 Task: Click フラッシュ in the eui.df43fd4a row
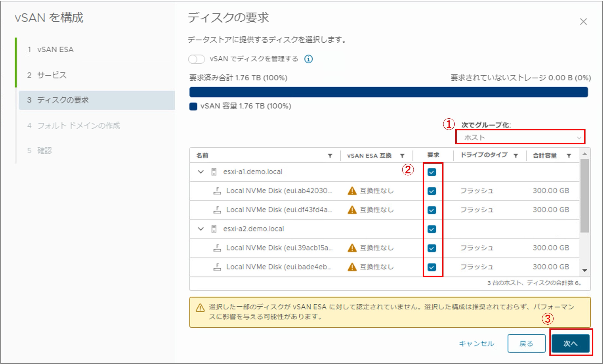pos(477,210)
